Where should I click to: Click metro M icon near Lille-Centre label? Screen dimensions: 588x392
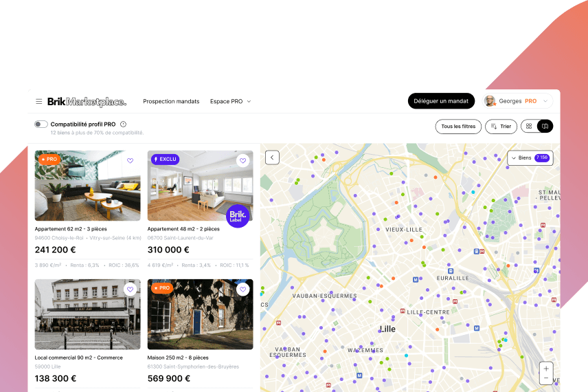coord(403,312)
